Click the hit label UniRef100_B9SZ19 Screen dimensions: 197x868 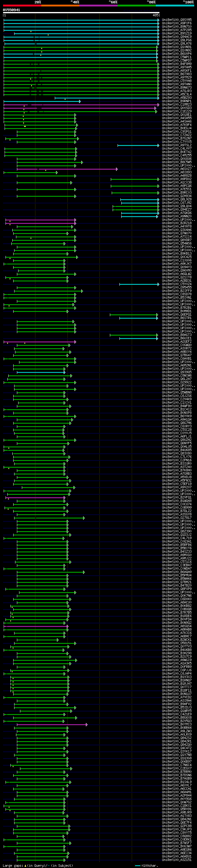click(x=177, y=33)
